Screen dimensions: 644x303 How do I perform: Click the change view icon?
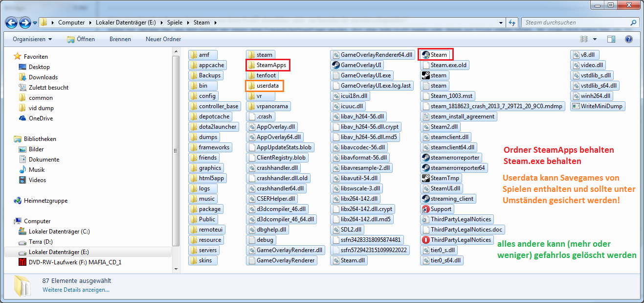[x=584, y=39]
